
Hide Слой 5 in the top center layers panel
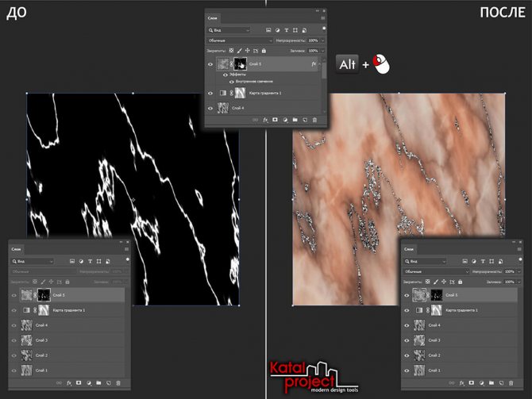tap(210, 63)
